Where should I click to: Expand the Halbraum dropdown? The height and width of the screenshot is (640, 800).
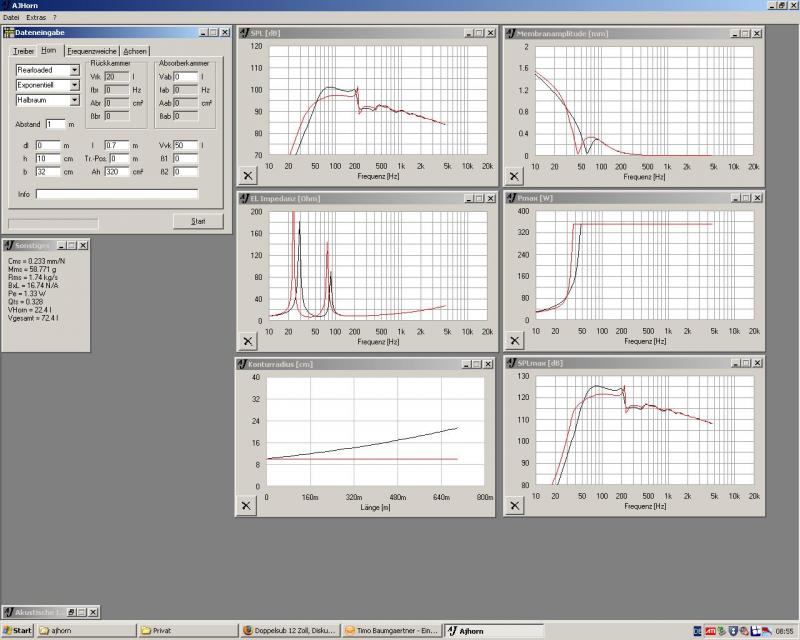click(74, 100)
